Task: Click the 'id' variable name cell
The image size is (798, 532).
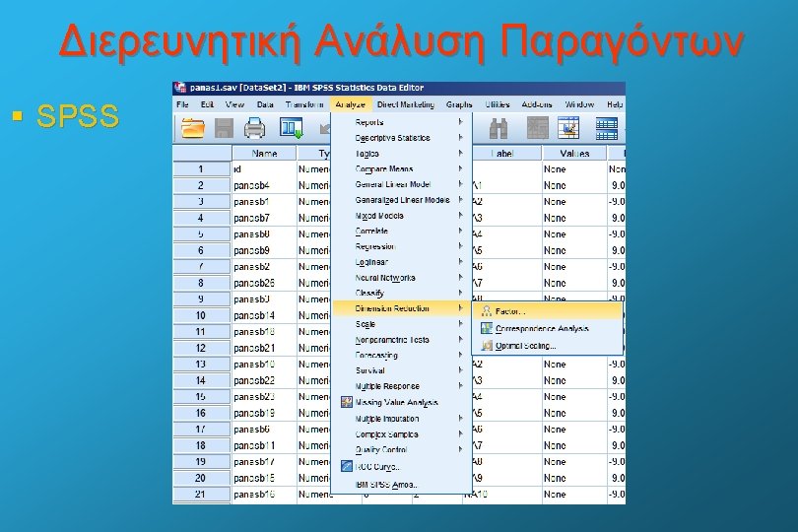Action: (x=264, y=169)
